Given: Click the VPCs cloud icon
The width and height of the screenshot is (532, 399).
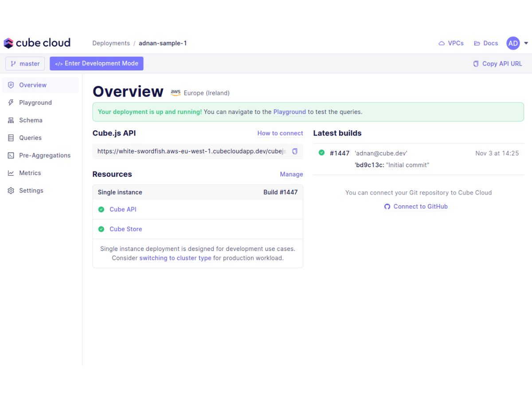Looking at the screenshot, I should tap(442, 43).
